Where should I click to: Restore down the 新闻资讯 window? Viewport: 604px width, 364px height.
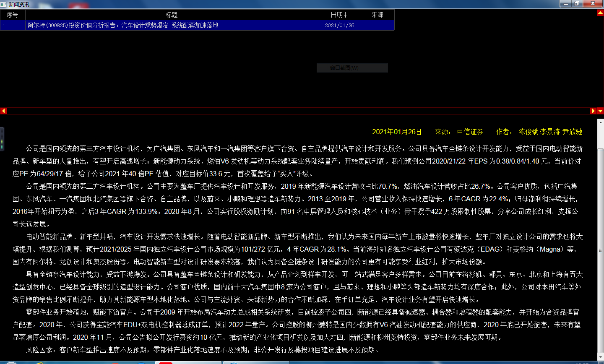[577, 3]
